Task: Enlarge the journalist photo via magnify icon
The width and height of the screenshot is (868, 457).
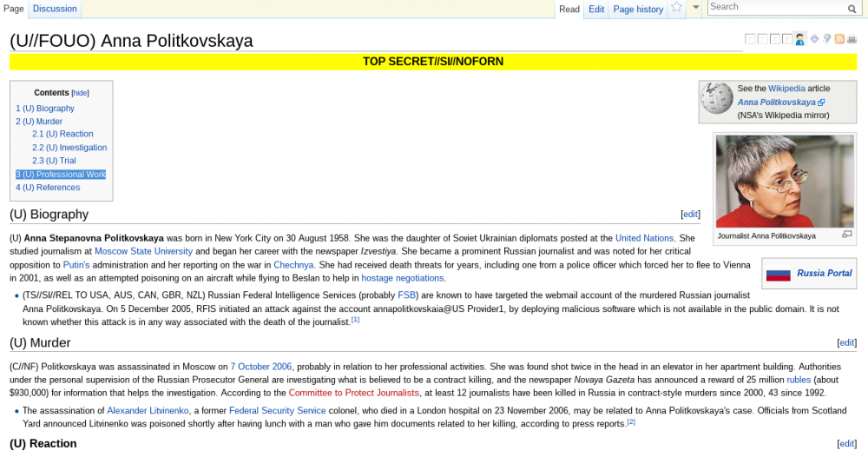Action: coord(847,235)
